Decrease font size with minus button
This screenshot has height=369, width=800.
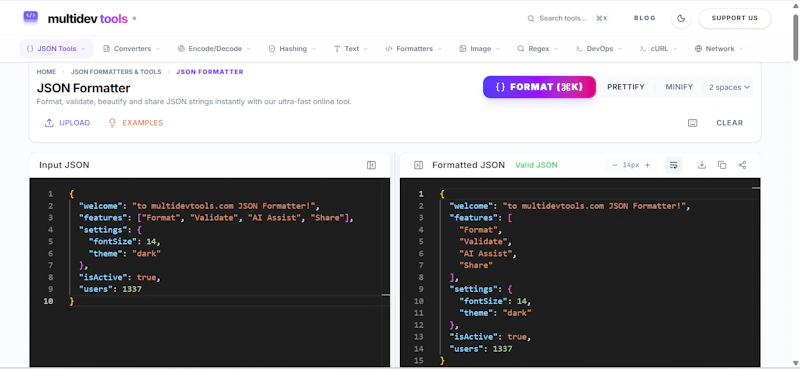coord(614,165)
